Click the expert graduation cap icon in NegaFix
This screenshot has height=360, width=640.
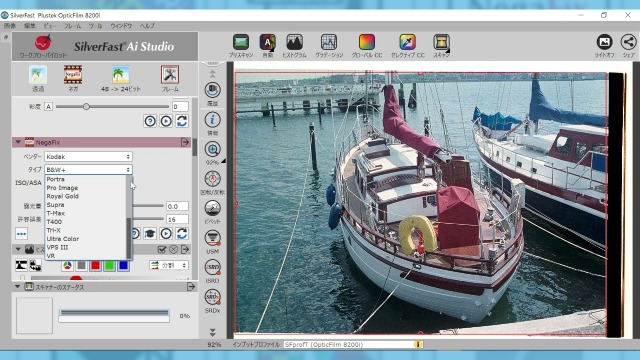(150, 233)
